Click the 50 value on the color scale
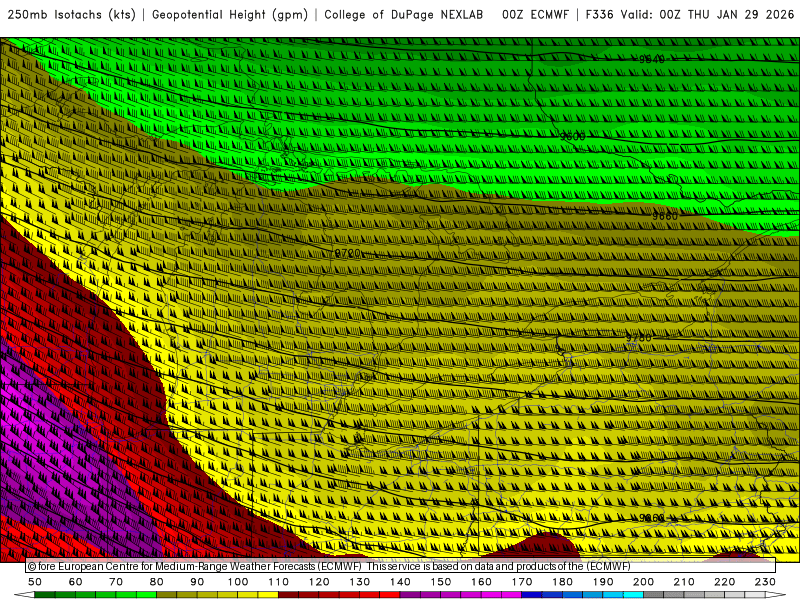800x600 pixels. point(35,582)
